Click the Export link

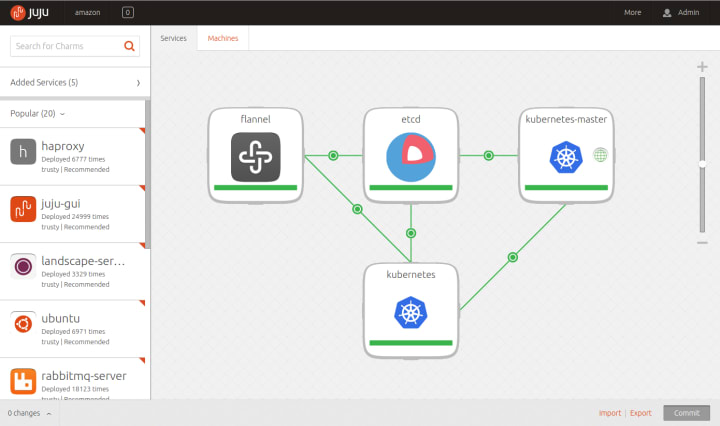point(641,413)
